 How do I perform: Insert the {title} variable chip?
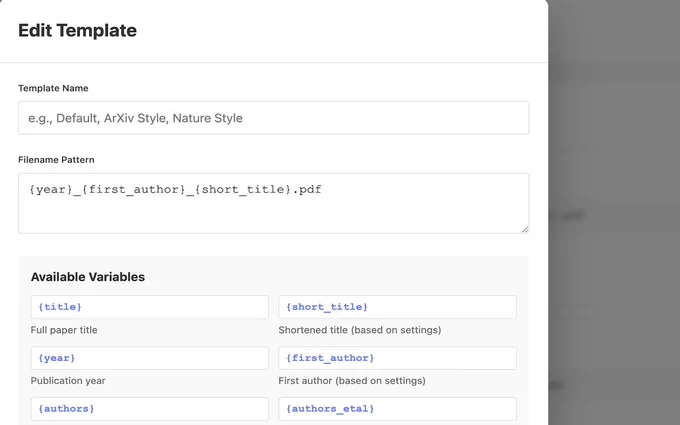[x=149, y=307]
